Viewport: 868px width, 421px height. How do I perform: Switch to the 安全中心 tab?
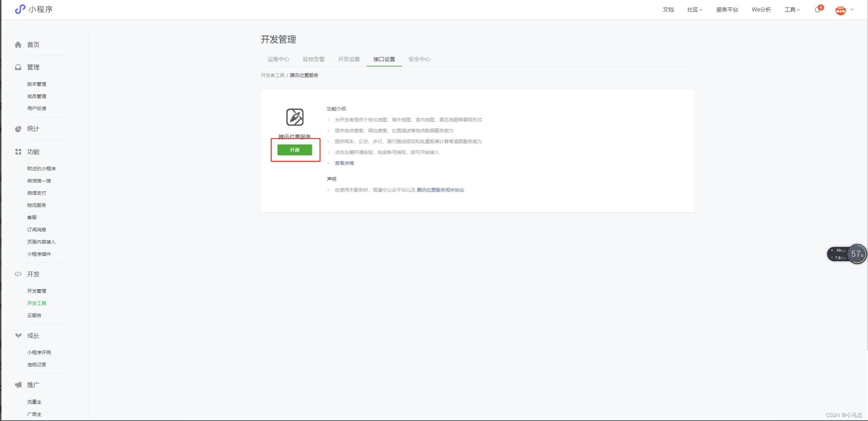pos(419,59)
